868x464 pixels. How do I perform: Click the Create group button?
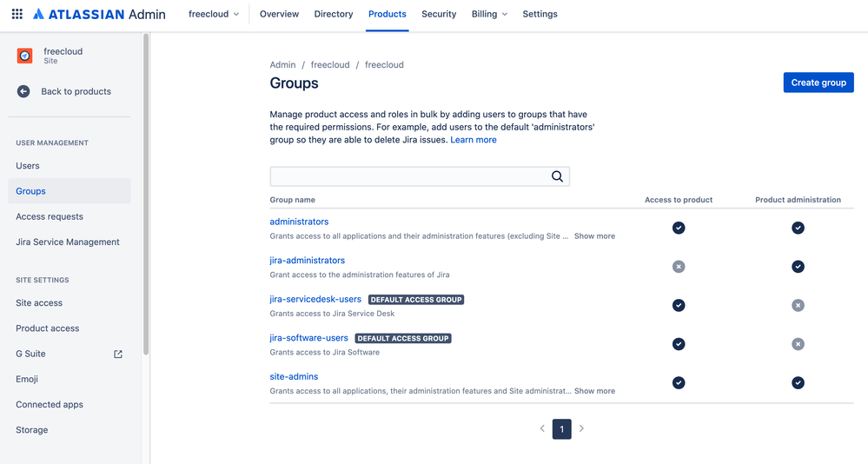(818, 83)
